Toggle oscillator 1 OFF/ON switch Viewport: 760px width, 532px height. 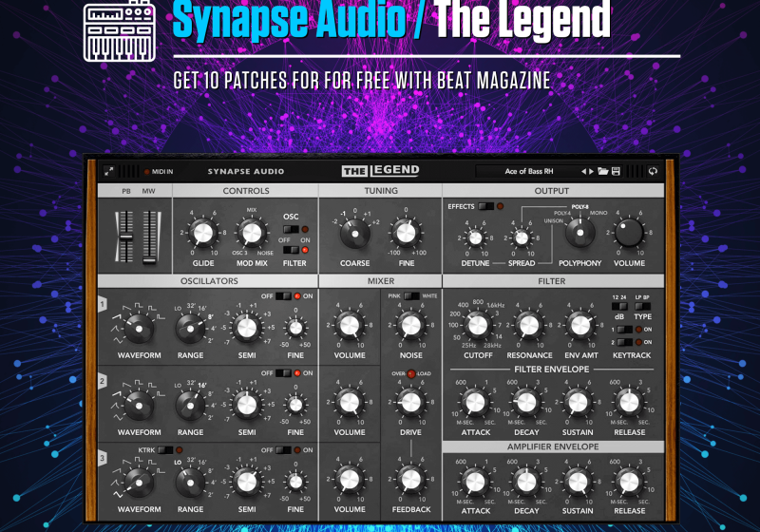point(283,296)
